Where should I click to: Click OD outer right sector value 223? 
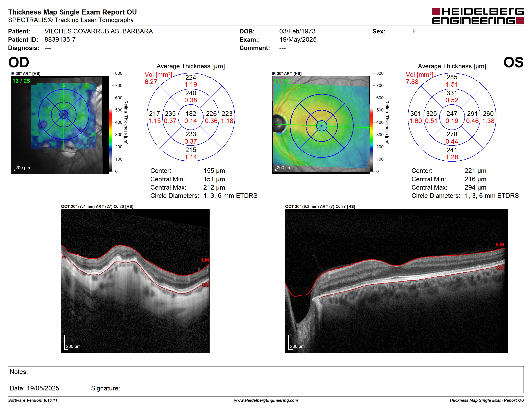point(227,114)
